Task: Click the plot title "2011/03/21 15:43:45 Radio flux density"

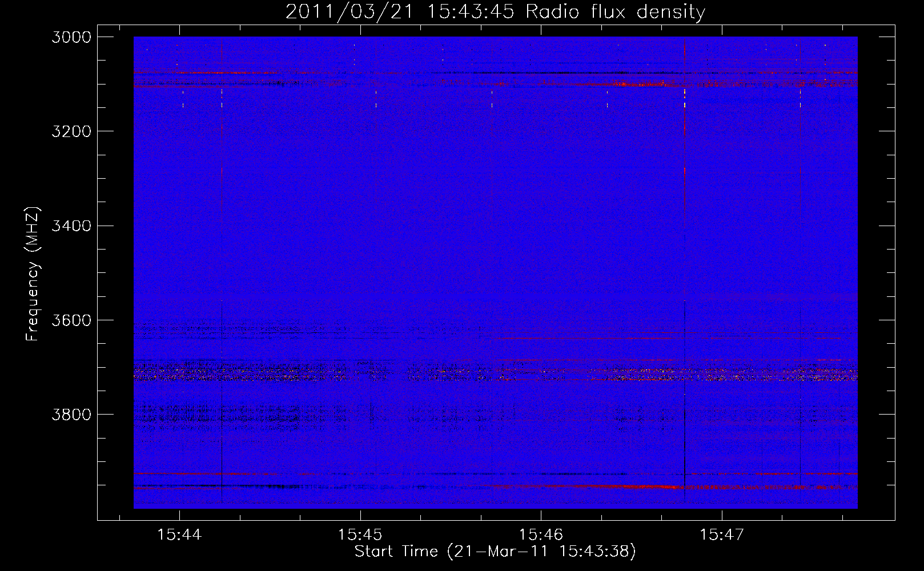Action: [x=495, y=12]
